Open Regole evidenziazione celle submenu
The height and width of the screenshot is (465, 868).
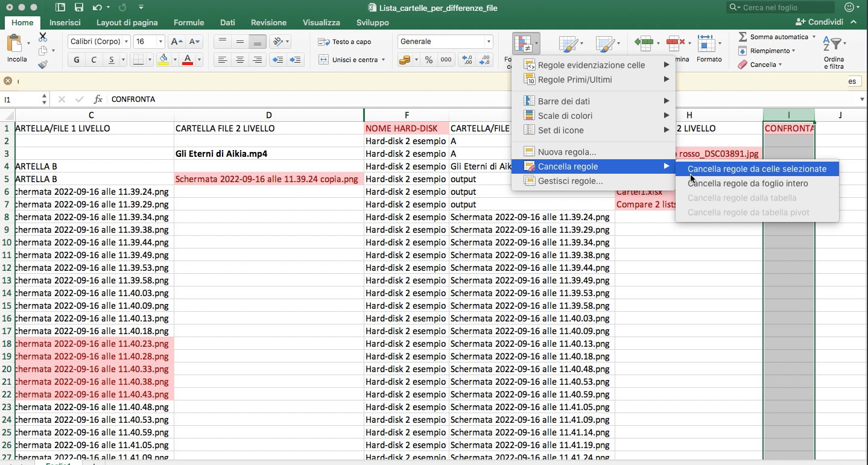point(594,65)
